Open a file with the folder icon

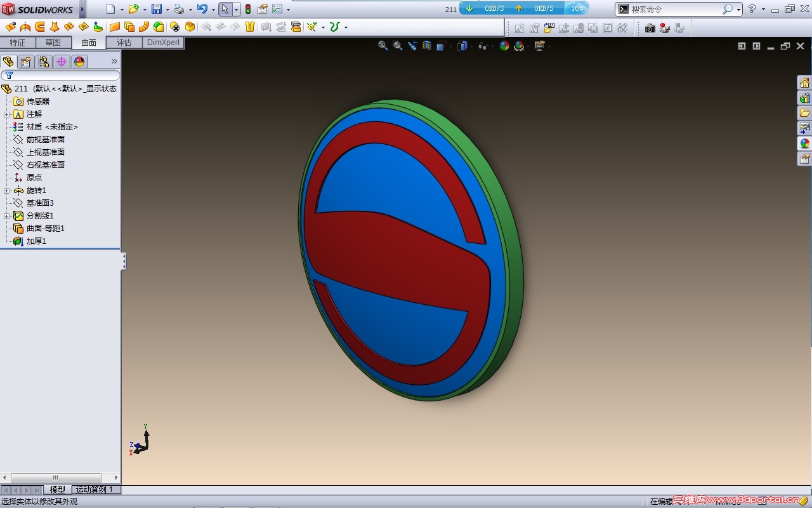tap(133, 9)
